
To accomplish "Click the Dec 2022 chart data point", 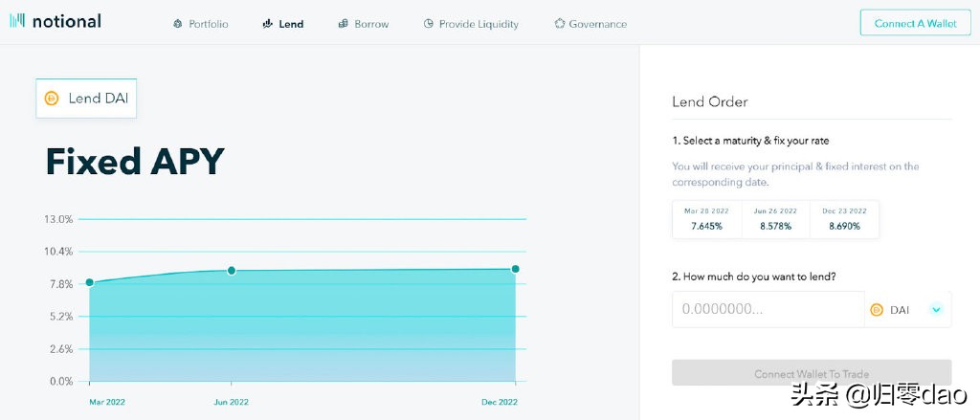I will click(x=516, y=269).
